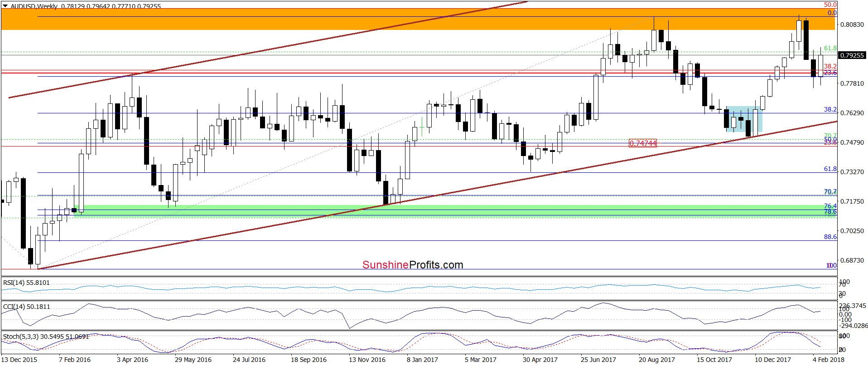Click the AUDUSD,Weekly chart title text
The height and width of the screenshot is (366, 868).
coord(34,6)
